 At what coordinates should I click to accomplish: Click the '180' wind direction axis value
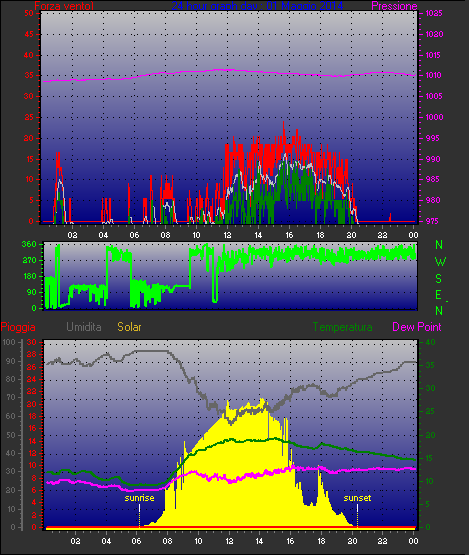coord(30,276)
